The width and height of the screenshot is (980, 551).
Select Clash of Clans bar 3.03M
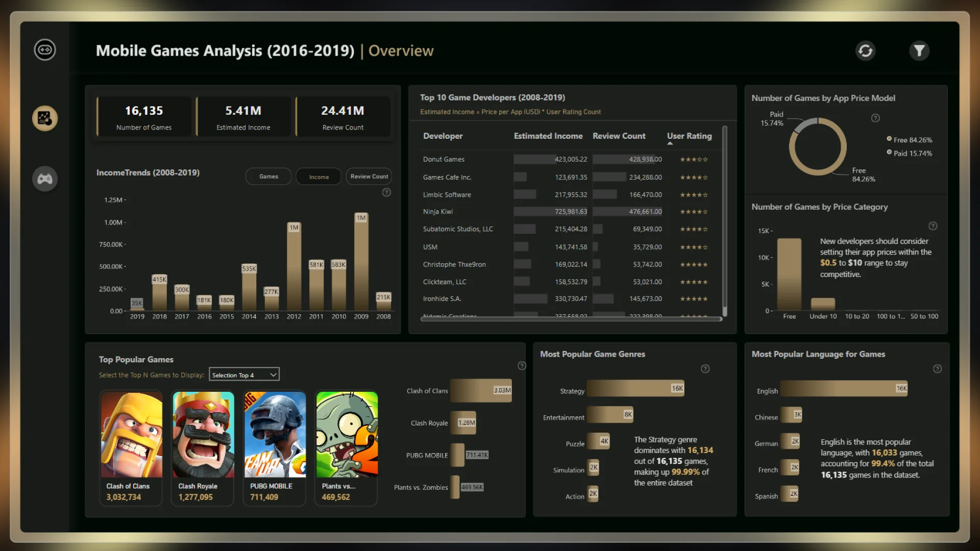pyautogui.click(x=481, y=390)
